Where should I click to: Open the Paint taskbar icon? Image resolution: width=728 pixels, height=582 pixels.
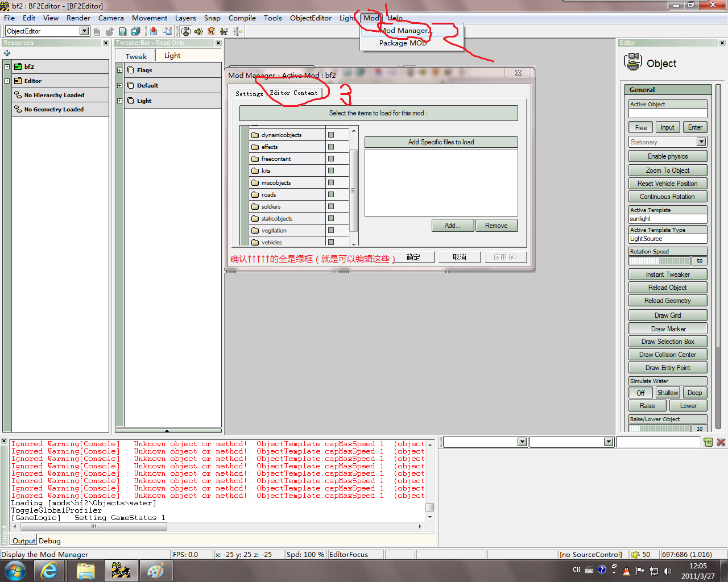[155, 570]
